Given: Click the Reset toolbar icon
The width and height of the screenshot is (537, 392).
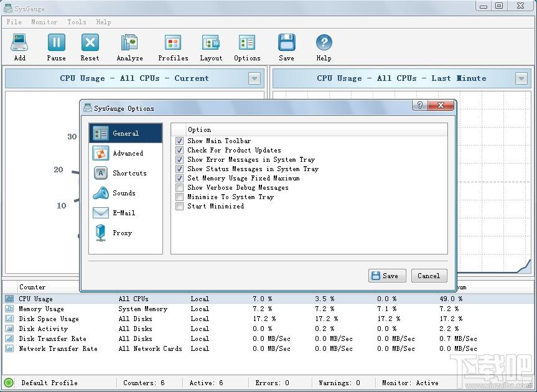Looking at the screenshot, I should (90, 43).
